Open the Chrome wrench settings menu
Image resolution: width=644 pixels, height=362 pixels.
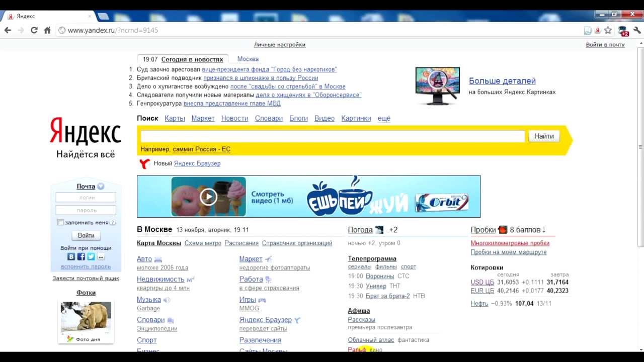pos(637,30)
